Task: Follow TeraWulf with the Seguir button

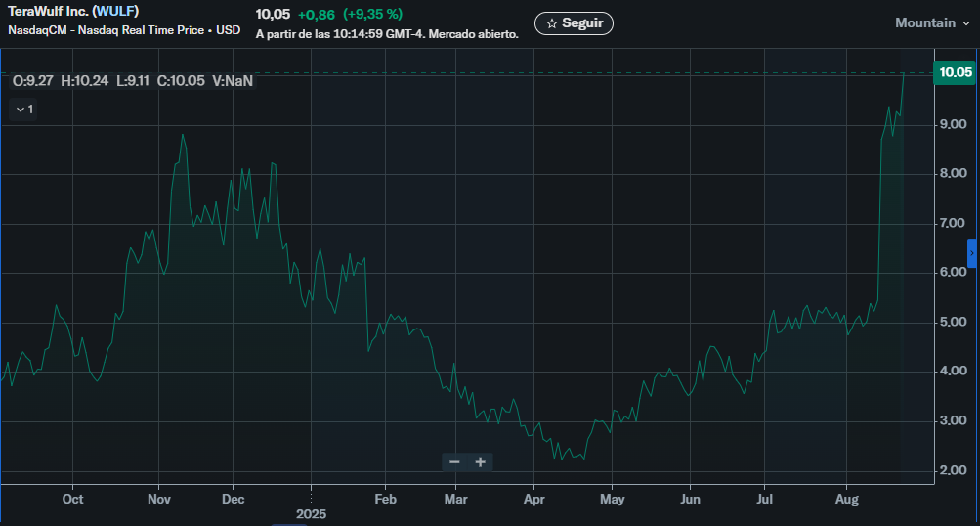Action: pos(574,23)
